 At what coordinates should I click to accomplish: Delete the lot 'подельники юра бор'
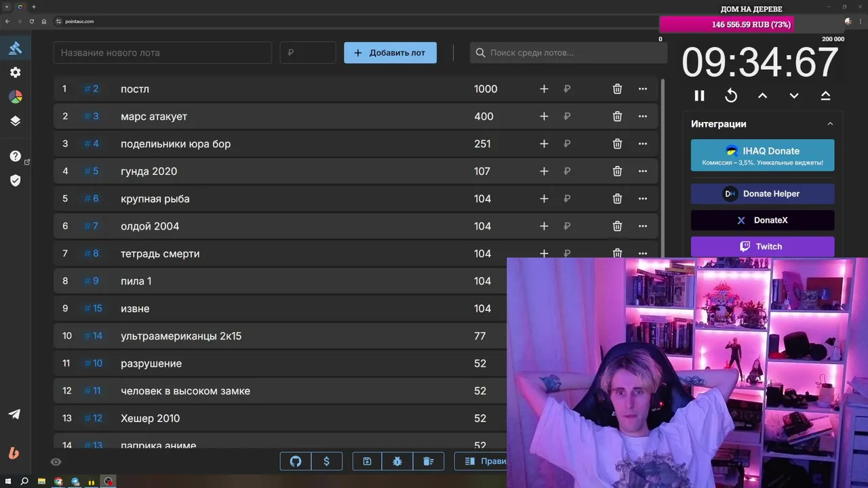point(617,144)
